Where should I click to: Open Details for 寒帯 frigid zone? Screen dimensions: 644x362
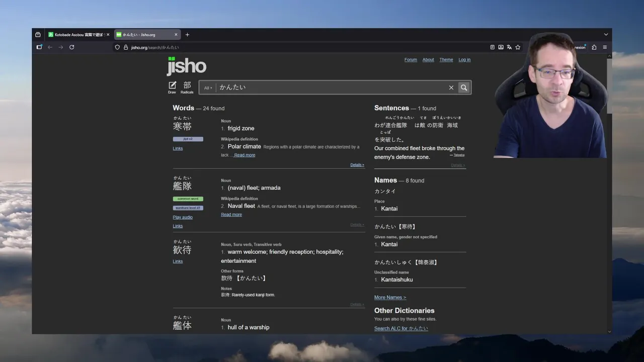coord(357,165)
